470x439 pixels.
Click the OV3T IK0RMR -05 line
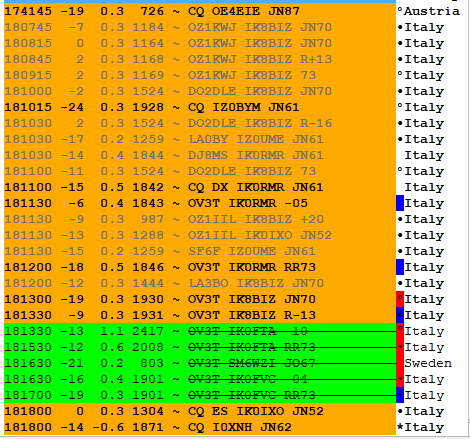coord(200,203)
